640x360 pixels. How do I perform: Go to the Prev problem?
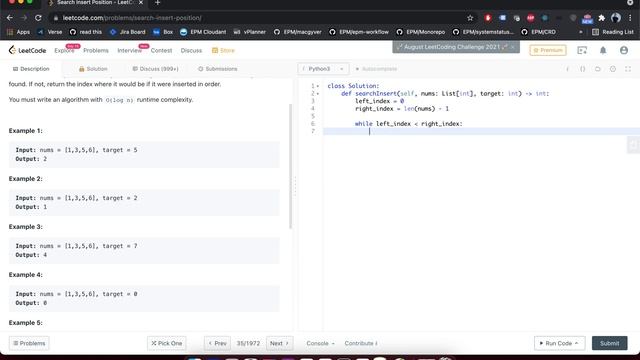click(218, 343)
